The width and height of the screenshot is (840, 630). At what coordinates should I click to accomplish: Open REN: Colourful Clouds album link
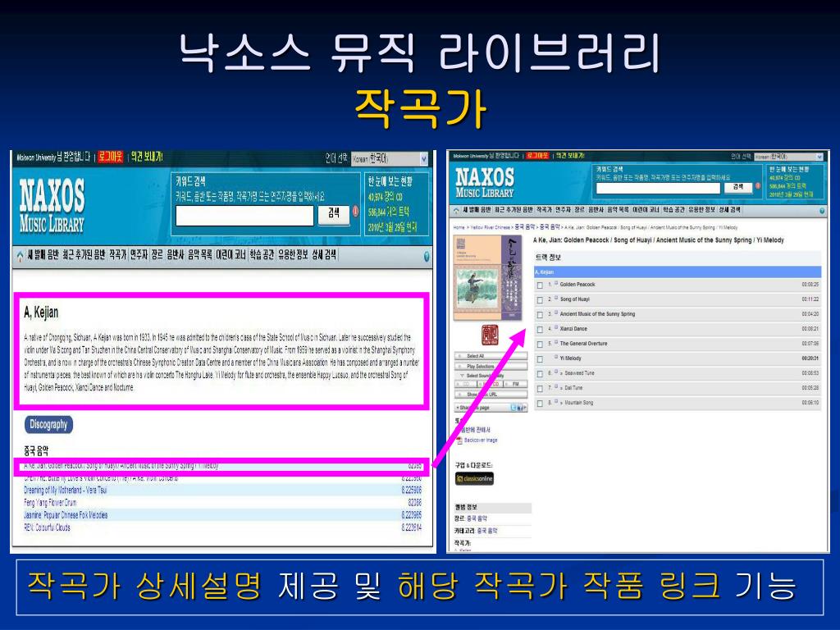click(x=47, y=527)
